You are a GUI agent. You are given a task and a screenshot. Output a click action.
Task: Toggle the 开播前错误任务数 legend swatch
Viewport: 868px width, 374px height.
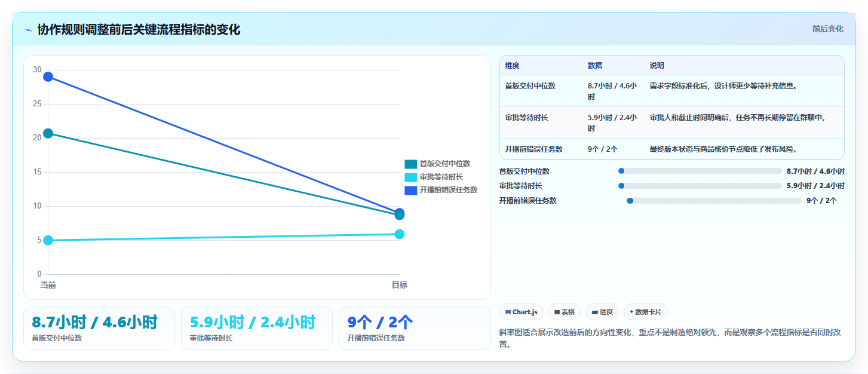410,190
